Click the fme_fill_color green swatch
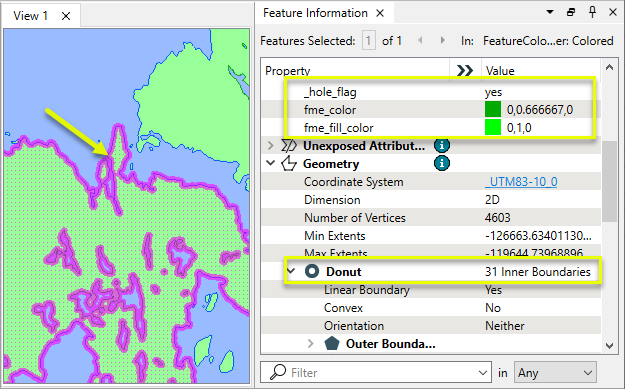 (493, 128)
